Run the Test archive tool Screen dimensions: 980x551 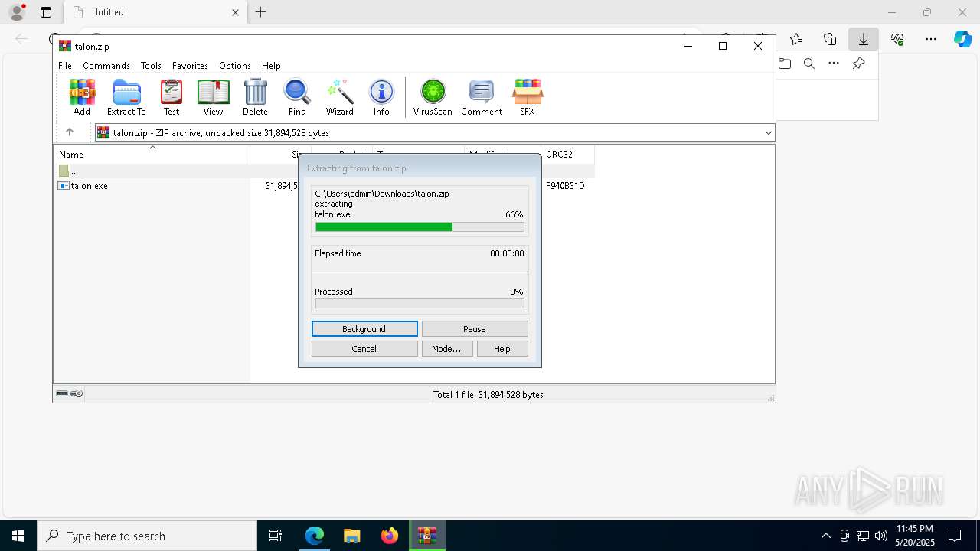[x=171, y=97]
